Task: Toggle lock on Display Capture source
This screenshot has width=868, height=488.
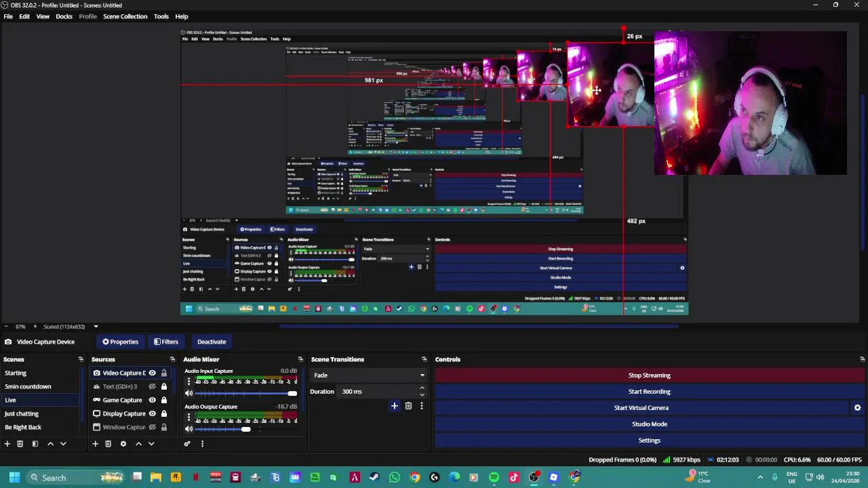Action: [163, 413]
